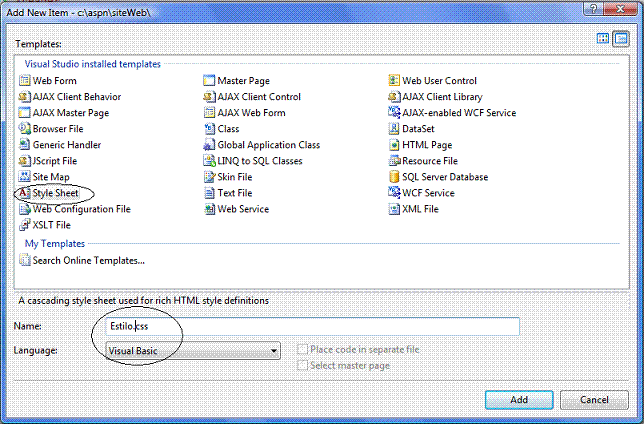Pick the Global Application Class icon
644x424 pixels.
(x=209, y=145)
